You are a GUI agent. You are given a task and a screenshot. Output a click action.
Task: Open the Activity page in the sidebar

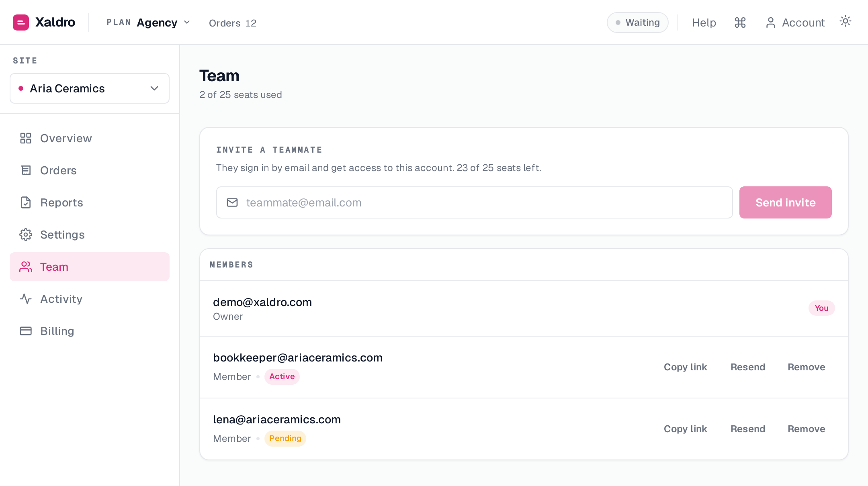90,299
